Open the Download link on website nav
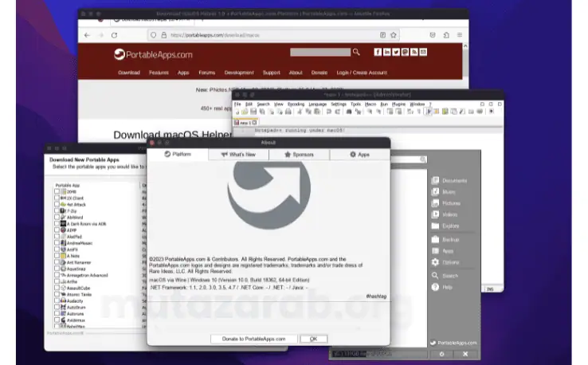This screenshot has width=588, height=365. pos(129,73)
